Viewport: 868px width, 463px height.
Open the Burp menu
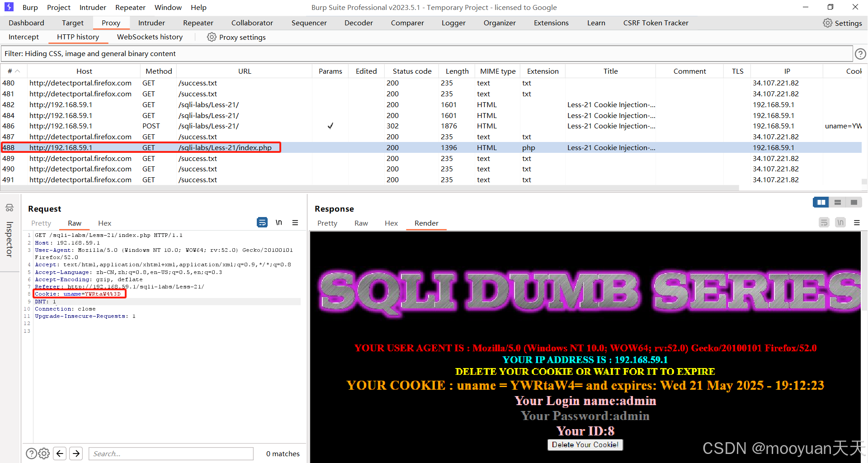click(30, 7)
